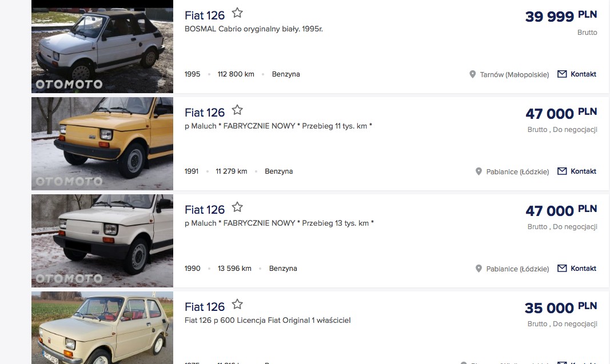Open Fiat 126 title with 11 279 km
The image size is (610, 364).
[205, 113]
